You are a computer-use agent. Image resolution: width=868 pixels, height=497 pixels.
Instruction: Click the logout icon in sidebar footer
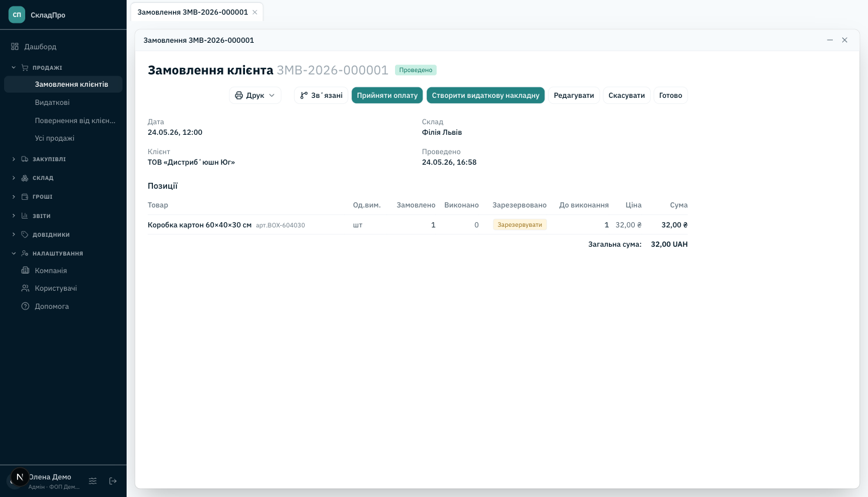click(x=113, y=481)
